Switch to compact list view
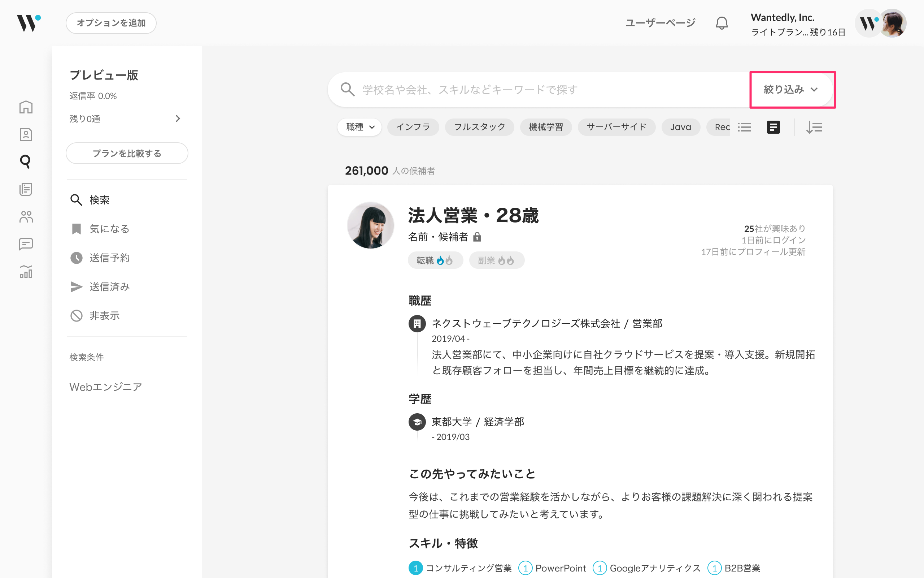Image resolution: width=924 pixels, height=578 pixels. click(745, 127)
